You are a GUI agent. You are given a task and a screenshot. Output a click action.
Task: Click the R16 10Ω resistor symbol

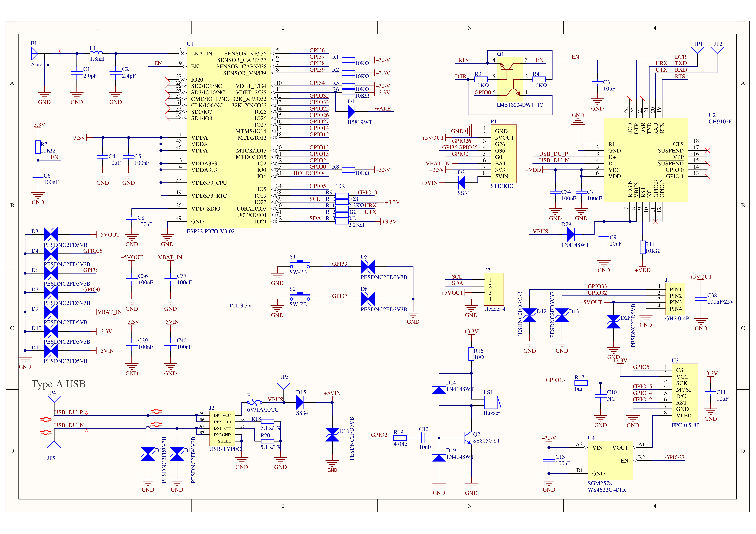point(471,354)
